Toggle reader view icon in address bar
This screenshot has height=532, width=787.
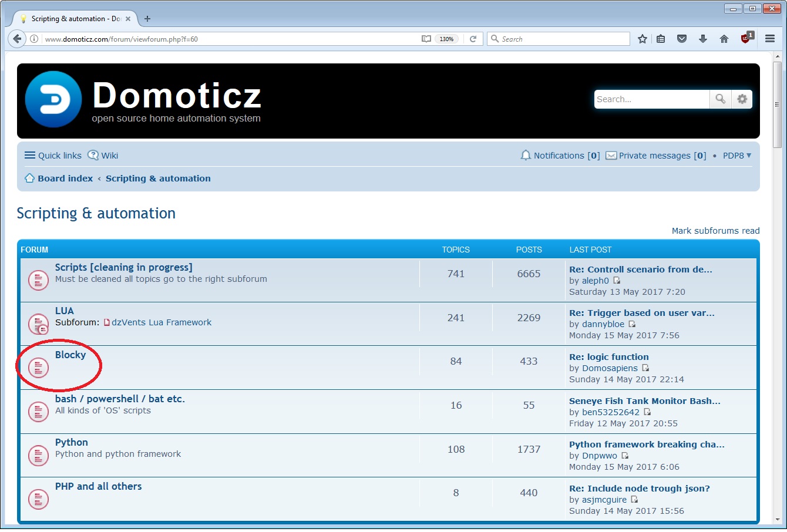426,39
